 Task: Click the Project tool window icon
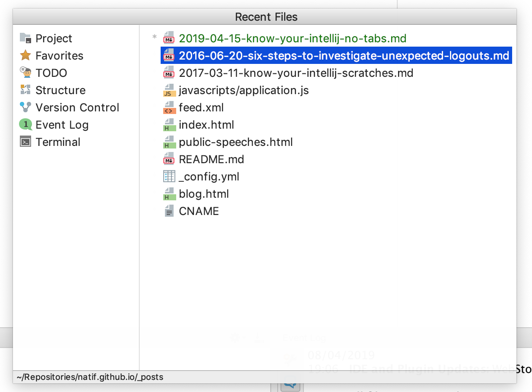pyautogui.click(x=26, y=38)
